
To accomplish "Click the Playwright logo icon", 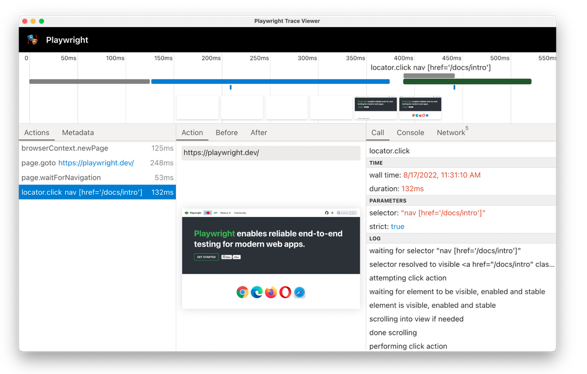I will (33, 40).
